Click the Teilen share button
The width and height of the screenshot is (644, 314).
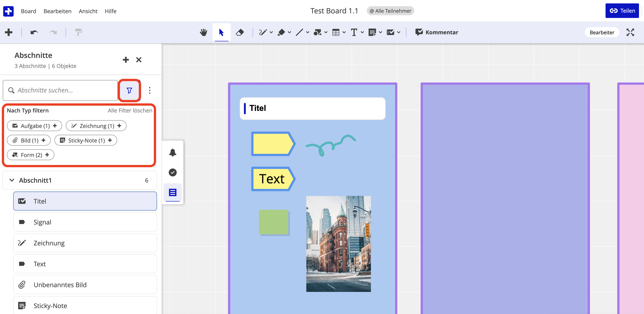[x=622, y=11]
